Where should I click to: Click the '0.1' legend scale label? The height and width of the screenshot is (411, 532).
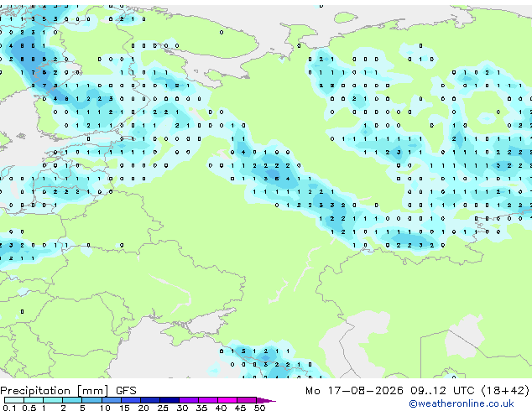click(10, 408)
